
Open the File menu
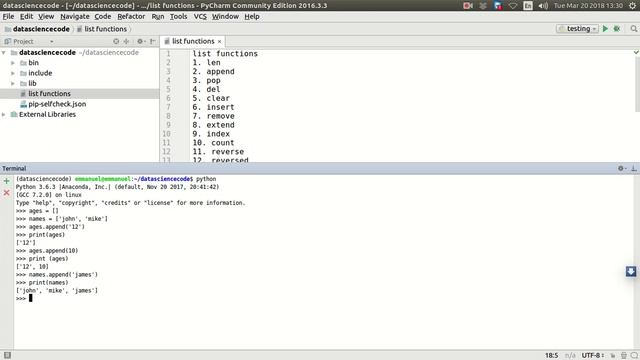tap(8, 16)
